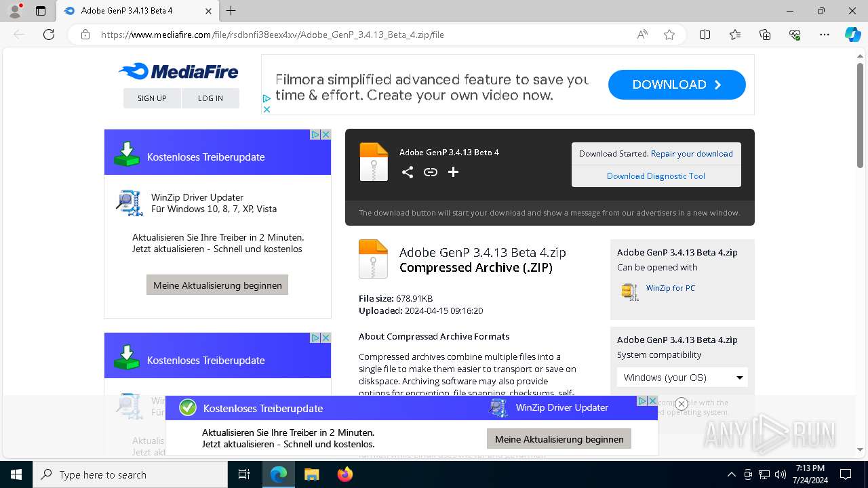The width and height of the screenshot is (868, 488).
Task: Add this page to favorites star
Action: coord(669,35)
